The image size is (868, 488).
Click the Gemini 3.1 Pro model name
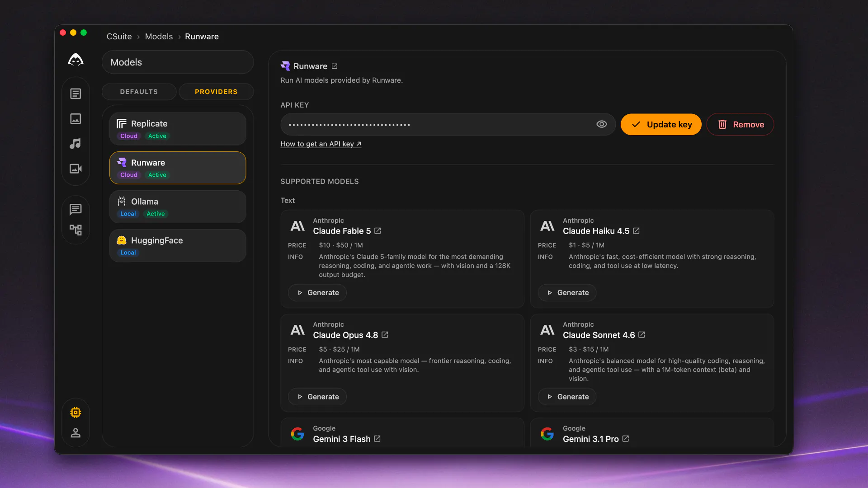(590, 439)
